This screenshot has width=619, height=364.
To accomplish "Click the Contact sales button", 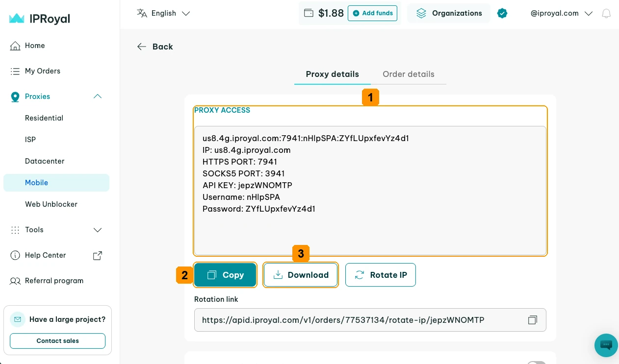I will 57,341.
